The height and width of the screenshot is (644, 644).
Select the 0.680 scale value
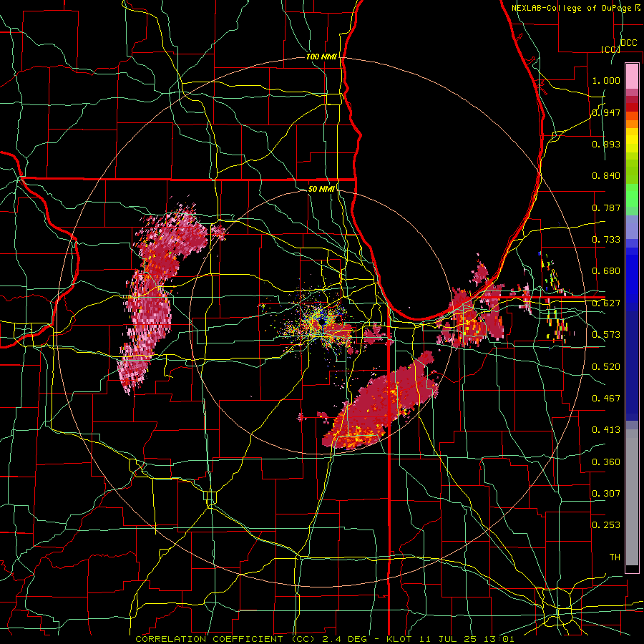tap(606, 271)
